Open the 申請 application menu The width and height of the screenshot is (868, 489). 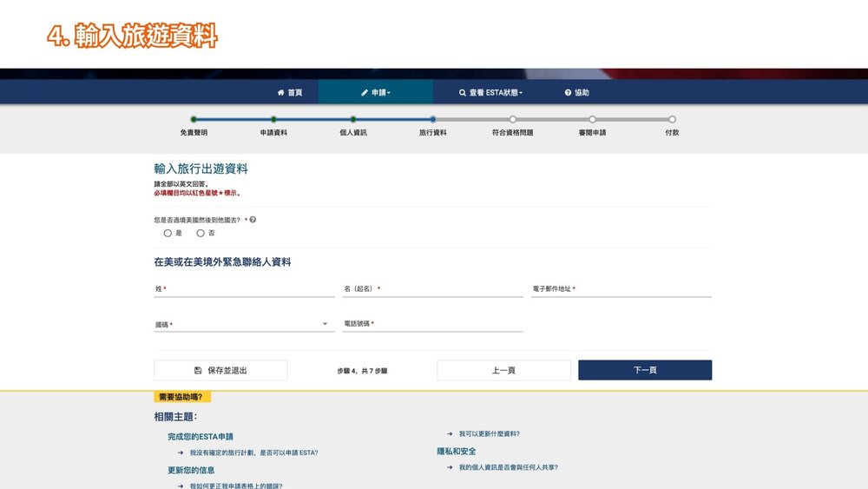click(375, 92)
